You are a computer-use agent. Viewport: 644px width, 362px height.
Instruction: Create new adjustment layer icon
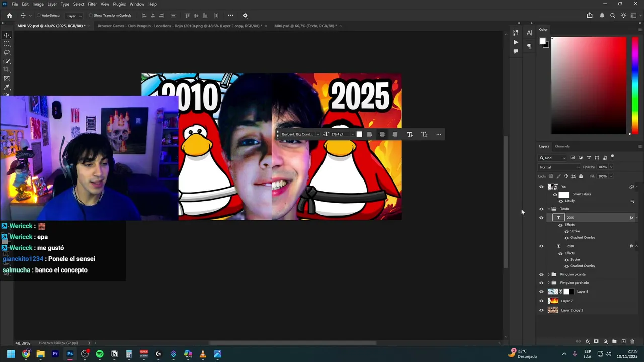(605, 342)
